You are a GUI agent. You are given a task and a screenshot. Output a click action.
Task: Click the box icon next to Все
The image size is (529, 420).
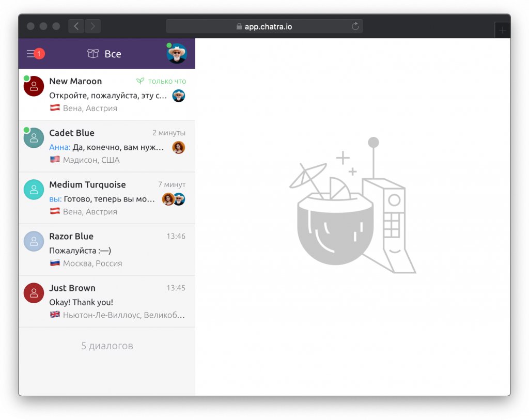[x=93, y=54]
